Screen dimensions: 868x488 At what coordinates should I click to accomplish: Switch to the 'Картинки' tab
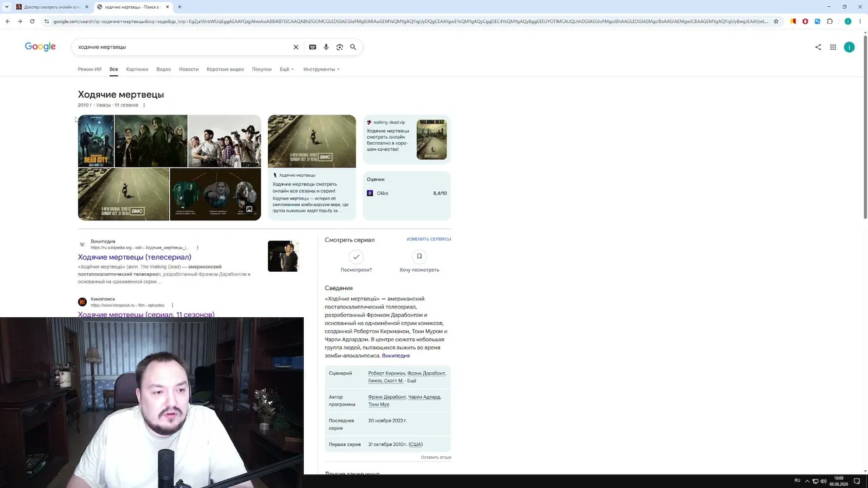(137, 69)
